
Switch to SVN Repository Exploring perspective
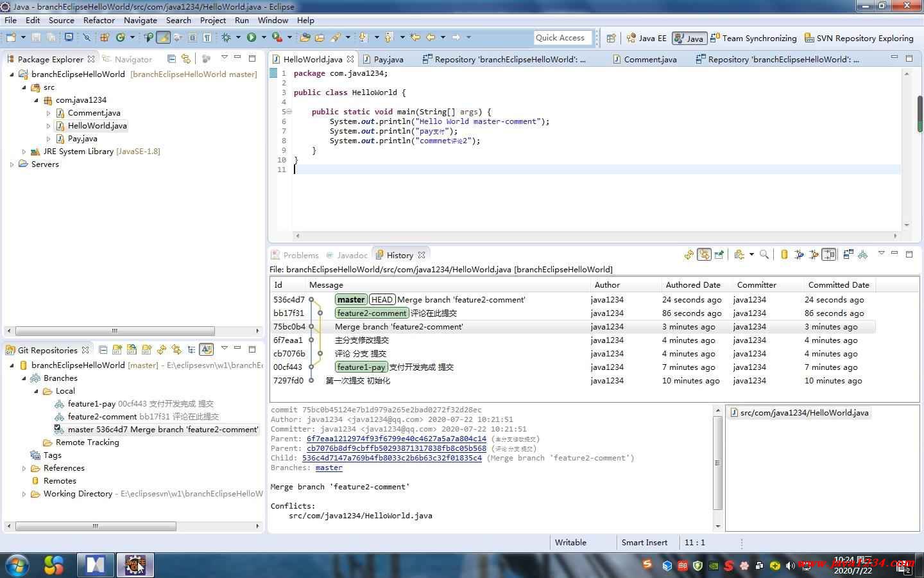click(859, 38)
